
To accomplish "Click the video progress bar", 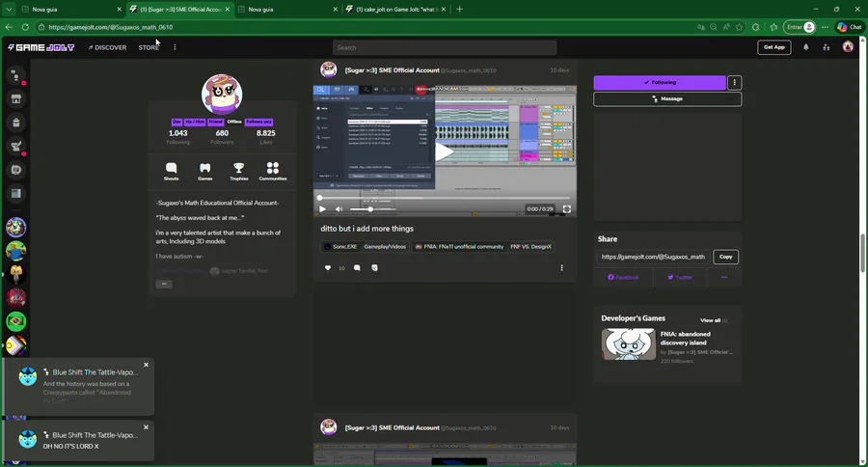I will tap(445, 198).
